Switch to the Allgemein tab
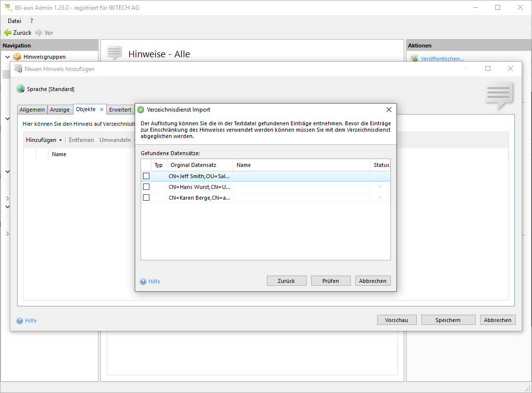Image resolution: width=532 pixels, height=393 pixels. [x=32, y=110]
